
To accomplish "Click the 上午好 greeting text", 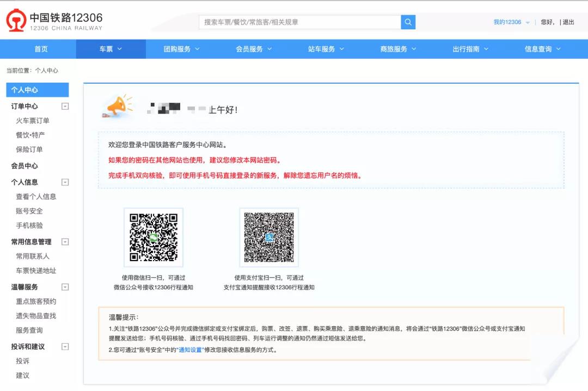I will tap(223, 110).
